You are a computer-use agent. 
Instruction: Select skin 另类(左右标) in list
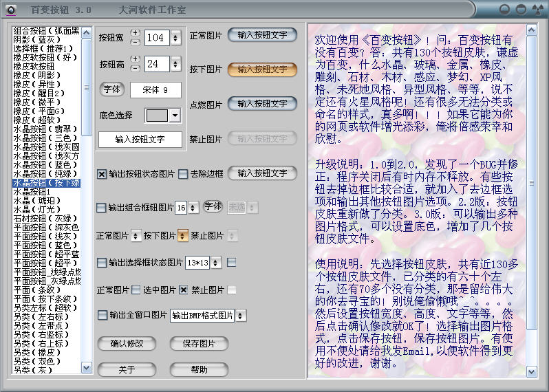[x=47, y=317]
